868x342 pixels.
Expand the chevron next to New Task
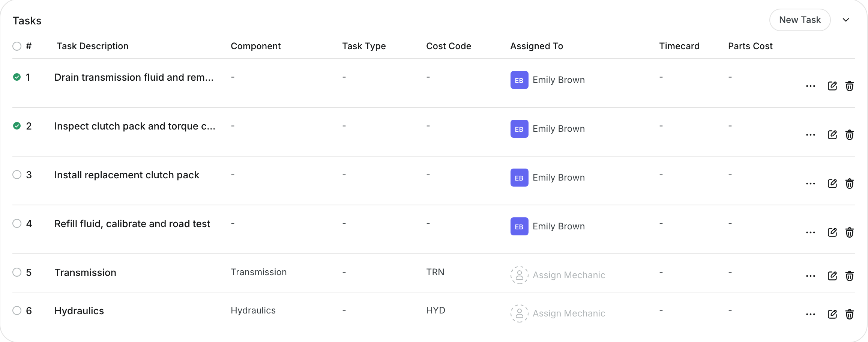(845, 20)
